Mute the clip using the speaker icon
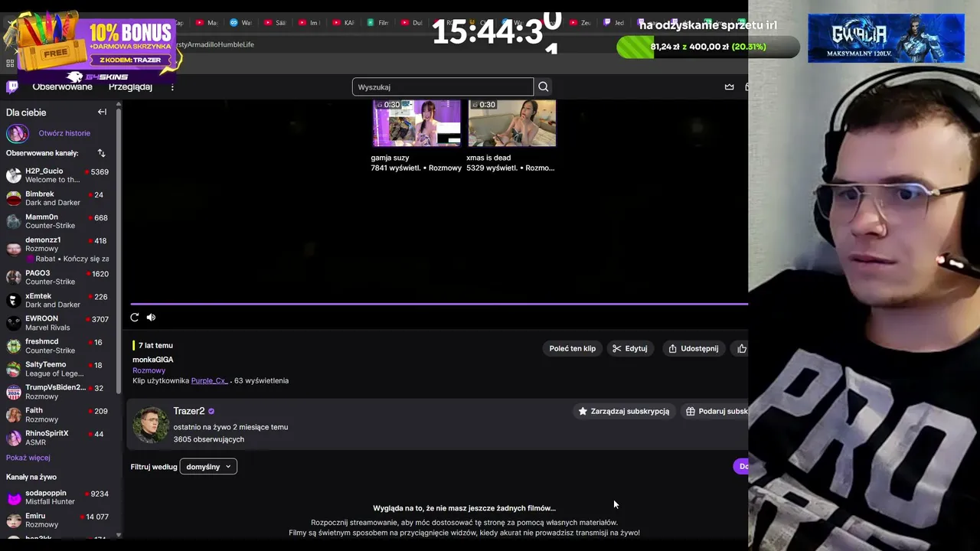 (151, 317)
